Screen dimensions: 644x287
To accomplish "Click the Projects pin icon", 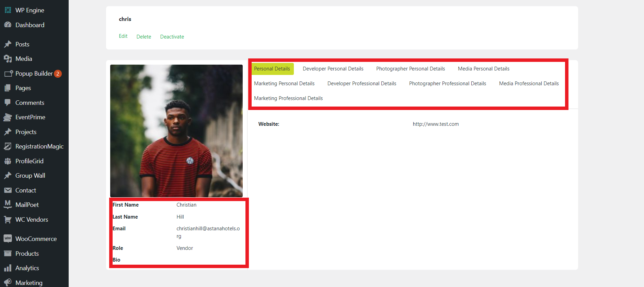I will point(8,132).
